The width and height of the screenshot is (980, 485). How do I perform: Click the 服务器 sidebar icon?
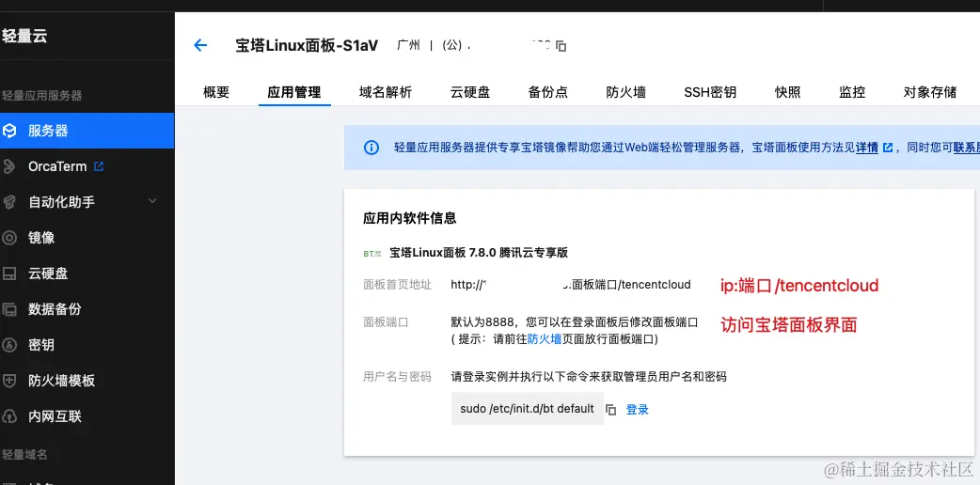(x=9, y=131)
